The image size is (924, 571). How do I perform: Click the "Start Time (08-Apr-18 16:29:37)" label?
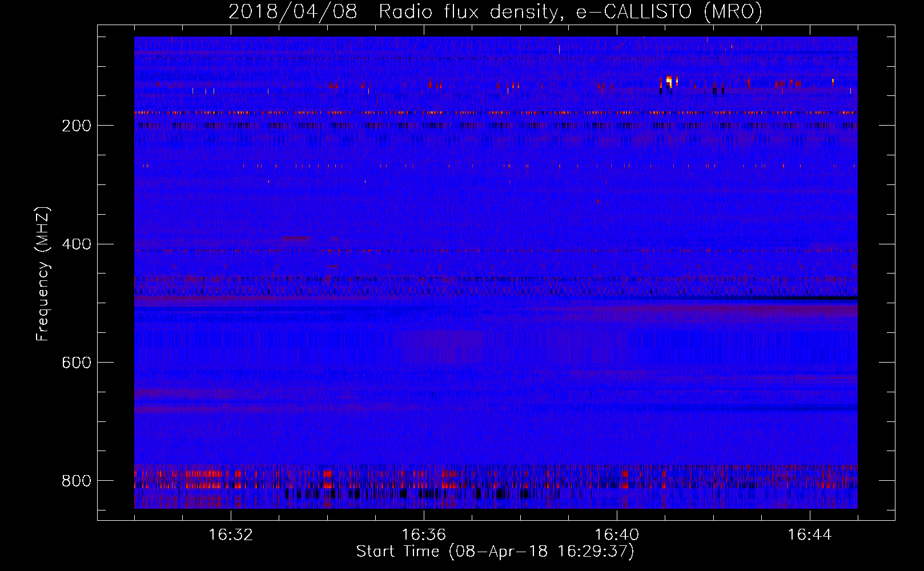pos(495,552)
